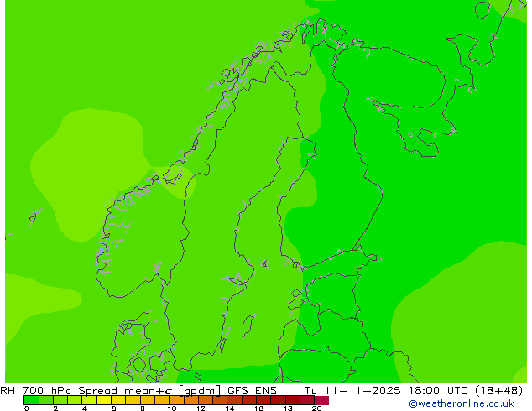Click the legend swatch just left of label 2

click(x=46, y=400)
